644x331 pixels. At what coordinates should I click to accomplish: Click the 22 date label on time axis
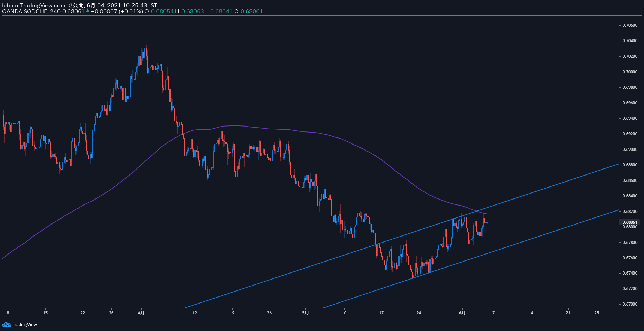click(83, 313)
